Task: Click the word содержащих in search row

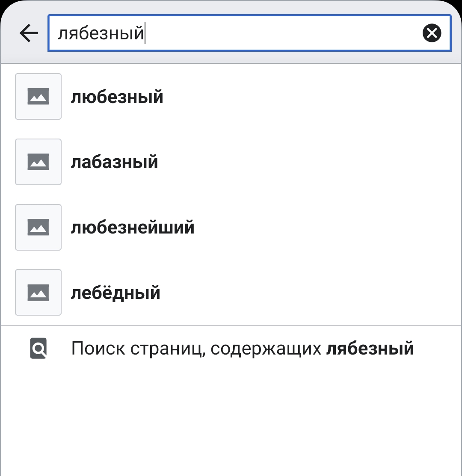Action: coord(266,349)
